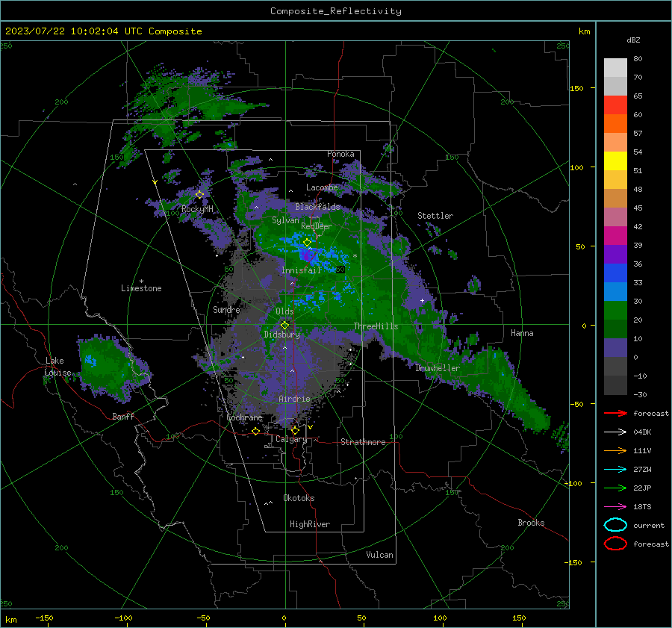Viewport: 672px width, 628px height.
Task: Click the Olds city label
Action: click(x=284, y=311)
